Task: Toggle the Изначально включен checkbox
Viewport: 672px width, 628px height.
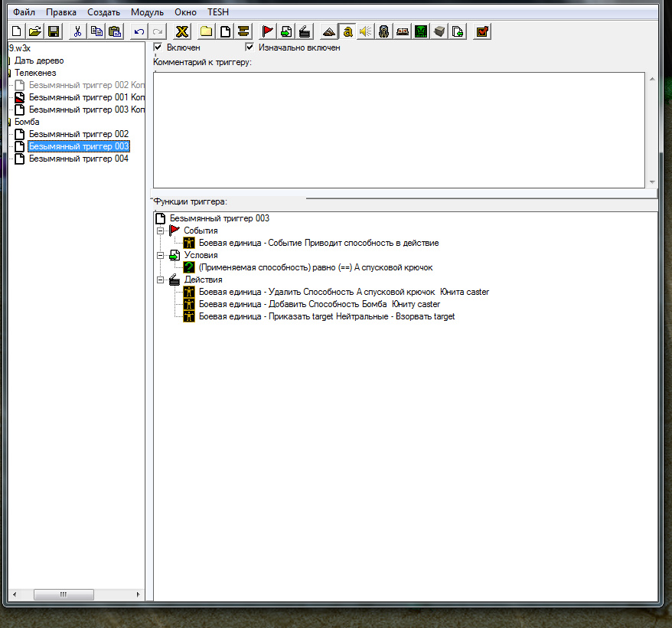Action: tap(250, 47)
